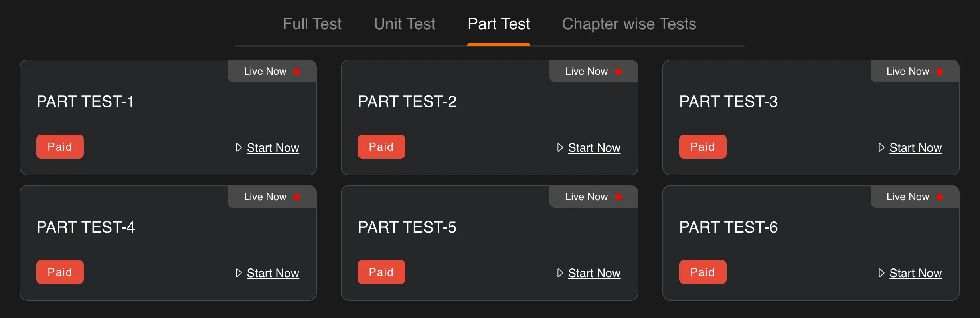Open Start Now link for PART TEST-5

pyautogui.click(x=594, y=273)
